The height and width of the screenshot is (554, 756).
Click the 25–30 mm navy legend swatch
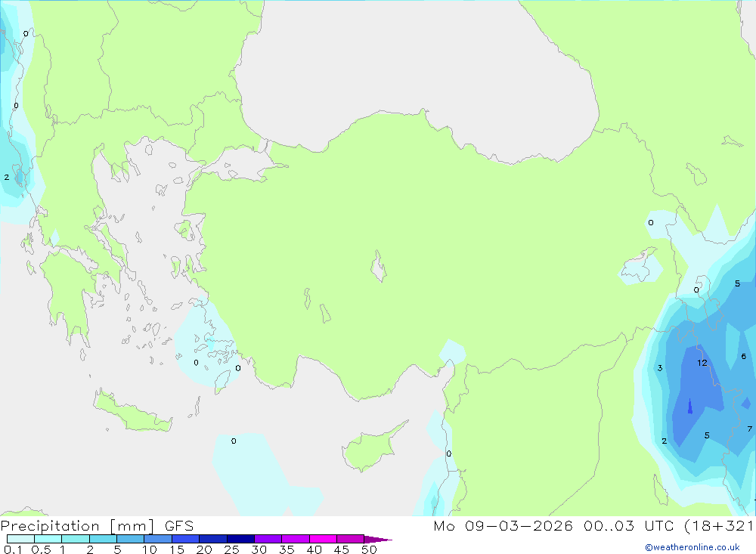[240, 539]
